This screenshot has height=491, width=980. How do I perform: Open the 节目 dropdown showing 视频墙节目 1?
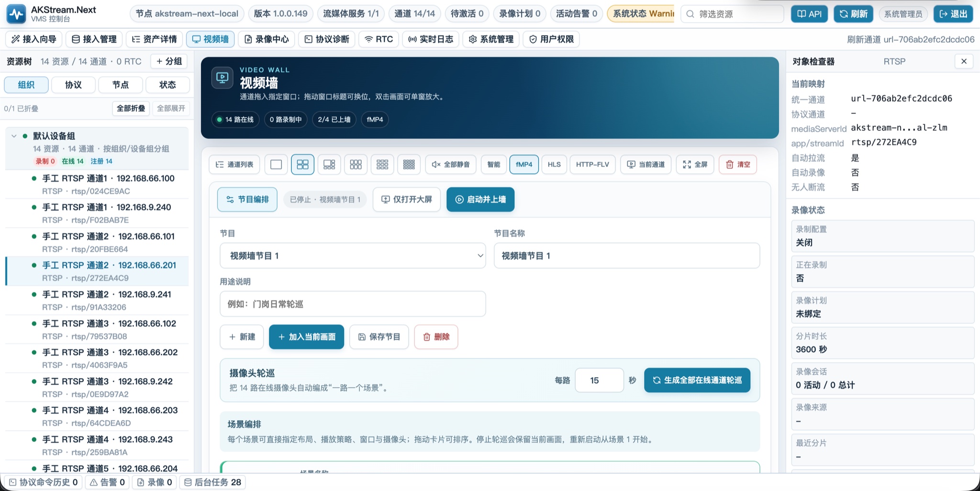tap(353, 256)
